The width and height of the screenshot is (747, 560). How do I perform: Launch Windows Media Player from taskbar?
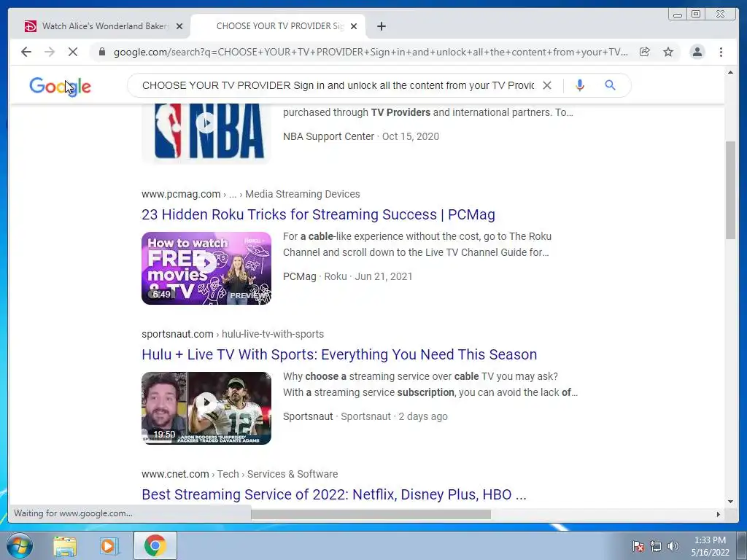[109, 546]
